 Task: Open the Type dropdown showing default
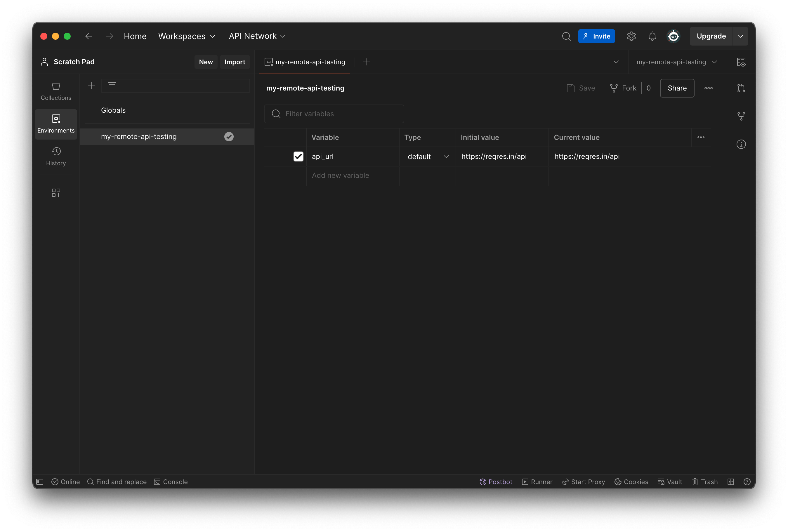pyautogui.click(x=427, y=156)
